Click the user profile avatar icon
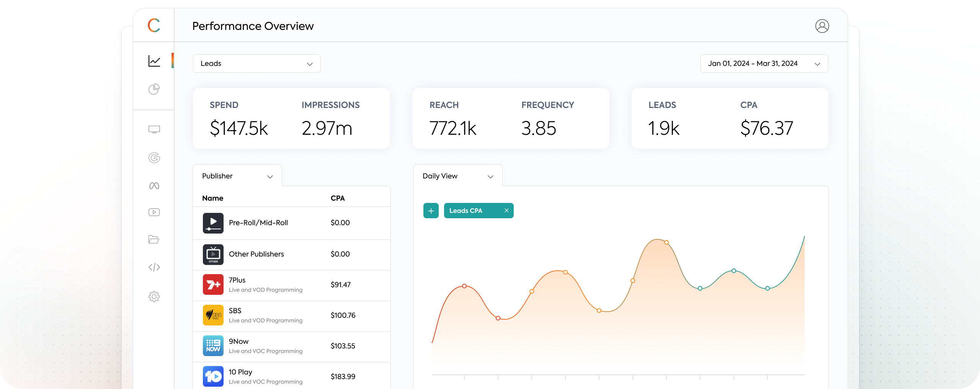Screen dimensions: 980x389 822,26
